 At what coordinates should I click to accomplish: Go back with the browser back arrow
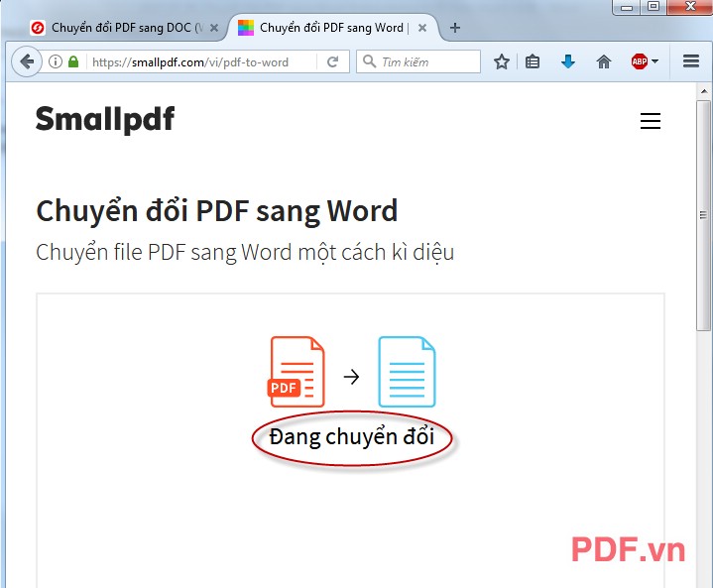click(x=27, y=61)
